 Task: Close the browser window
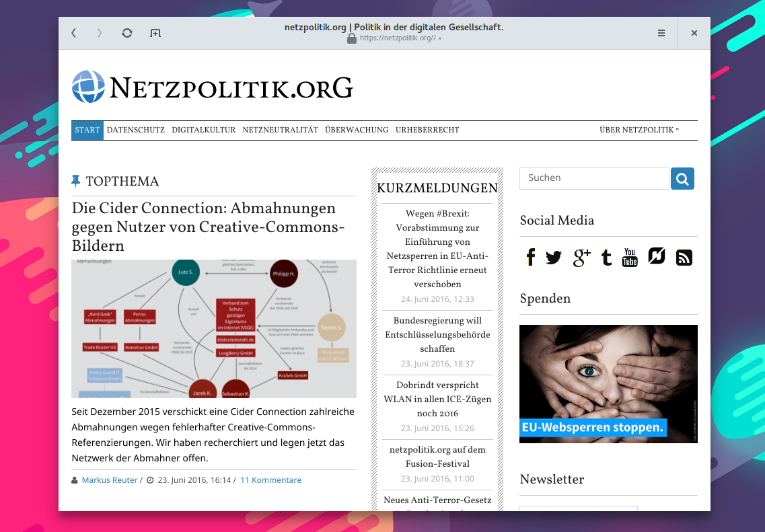(694, 33)
